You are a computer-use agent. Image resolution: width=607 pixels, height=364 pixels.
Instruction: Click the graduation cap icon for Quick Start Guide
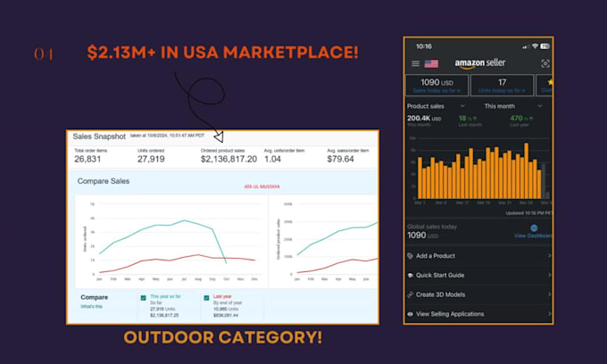tap(411, 276)
